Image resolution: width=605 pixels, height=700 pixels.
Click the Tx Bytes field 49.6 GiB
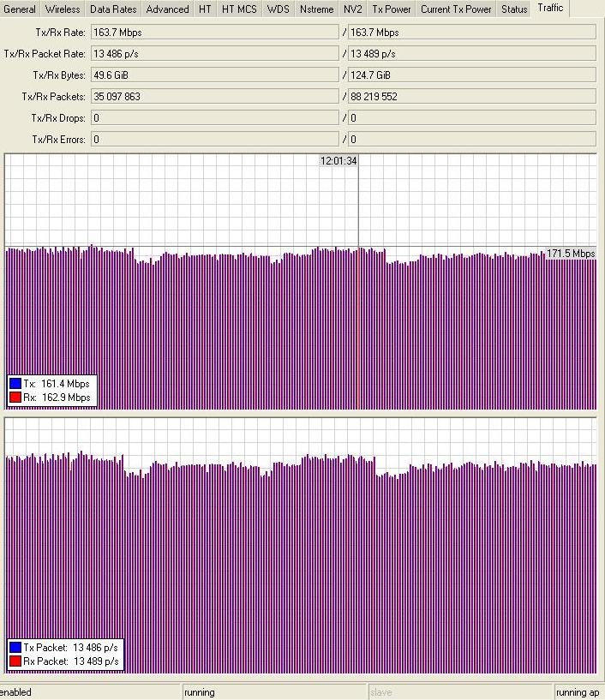pos(215,75)
